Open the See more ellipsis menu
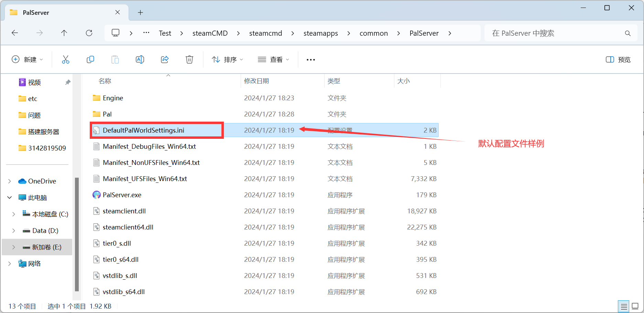 [x=311, y=60]
